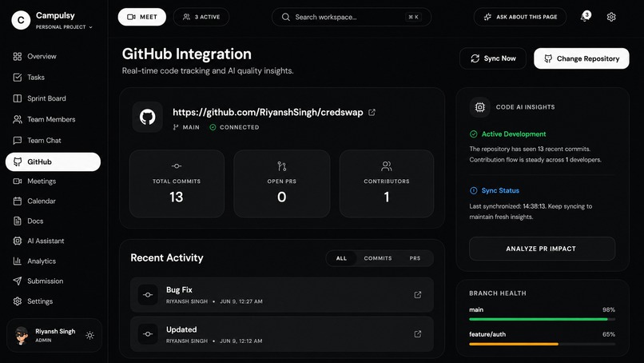644x363 pixels.
Task: Click the 98% main branch value
Action: pyautogui.click(x=609, y=309)
